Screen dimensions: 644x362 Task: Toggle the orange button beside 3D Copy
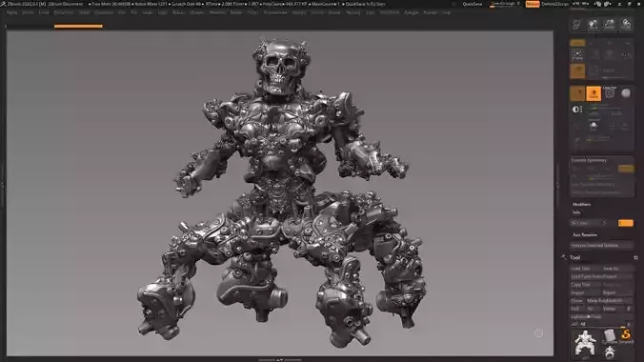(x=626, y=223)
